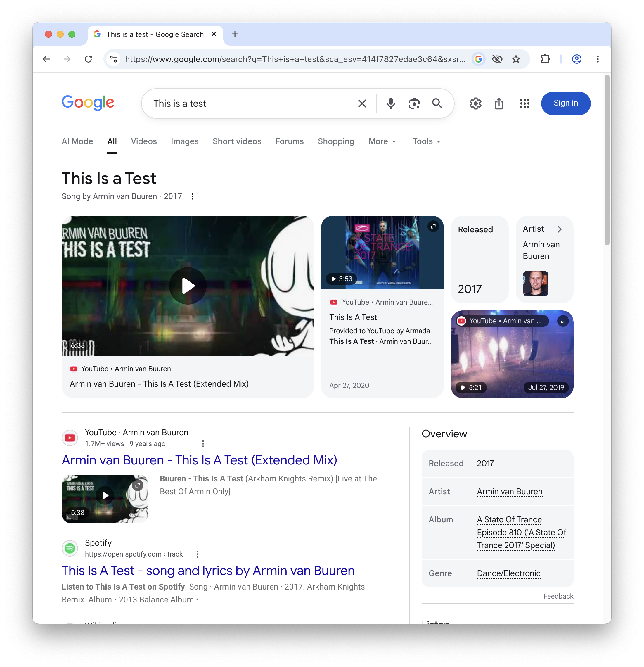Clear the search query with the X
Screen dimensions: 644x667
point(362,103)
